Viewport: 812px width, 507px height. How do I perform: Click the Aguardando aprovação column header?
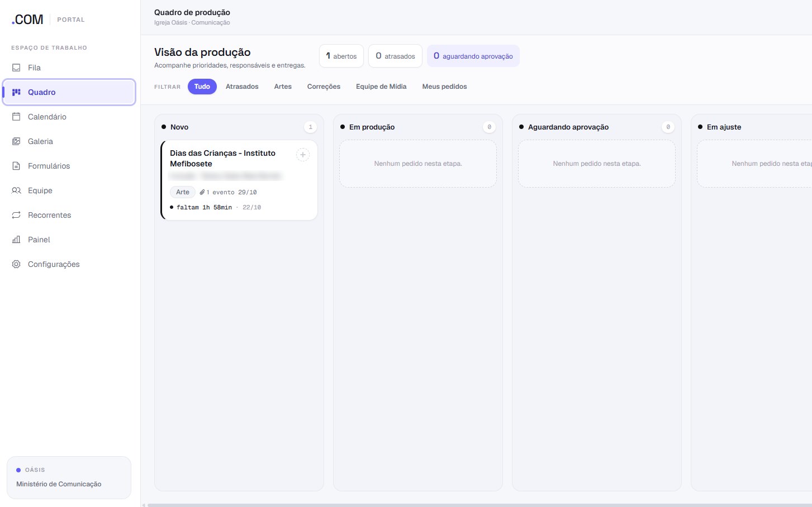pyautogui.click(x=568, y=127)
